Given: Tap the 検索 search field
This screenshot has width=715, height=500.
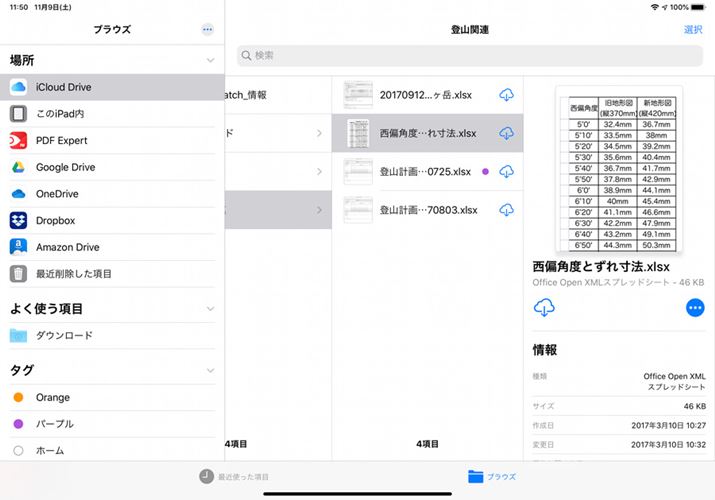Looking at the screenshot, I should pos(470,55).
